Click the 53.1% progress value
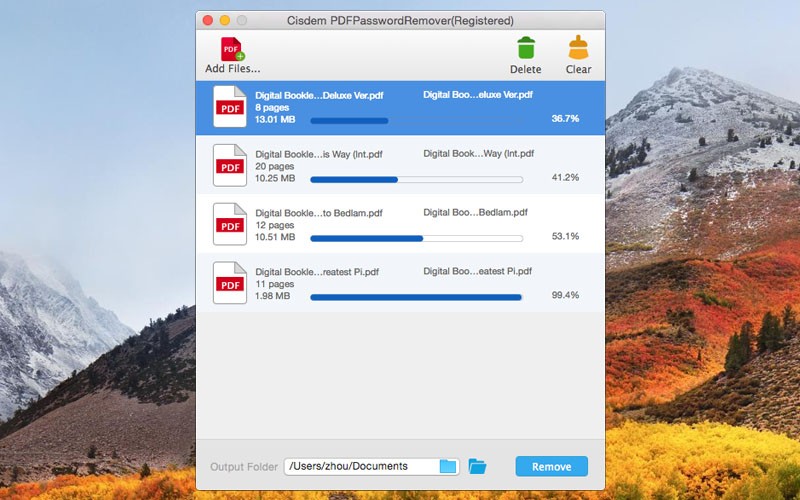800x500 pixels. tap(565, 236)
